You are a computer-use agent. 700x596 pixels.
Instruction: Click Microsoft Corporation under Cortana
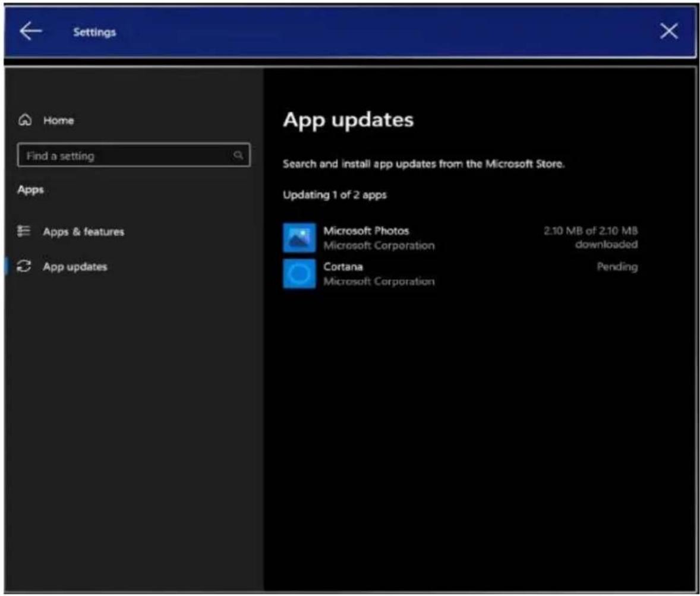click(x=379, y=281)
